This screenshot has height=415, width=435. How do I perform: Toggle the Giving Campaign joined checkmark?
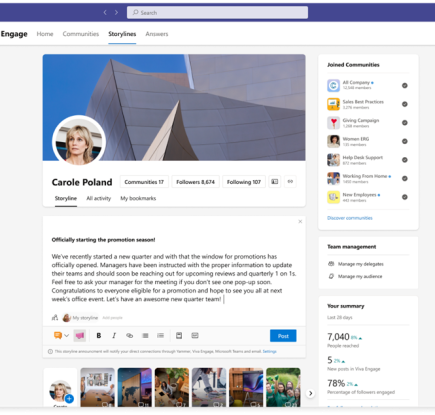tap(405, 123)
